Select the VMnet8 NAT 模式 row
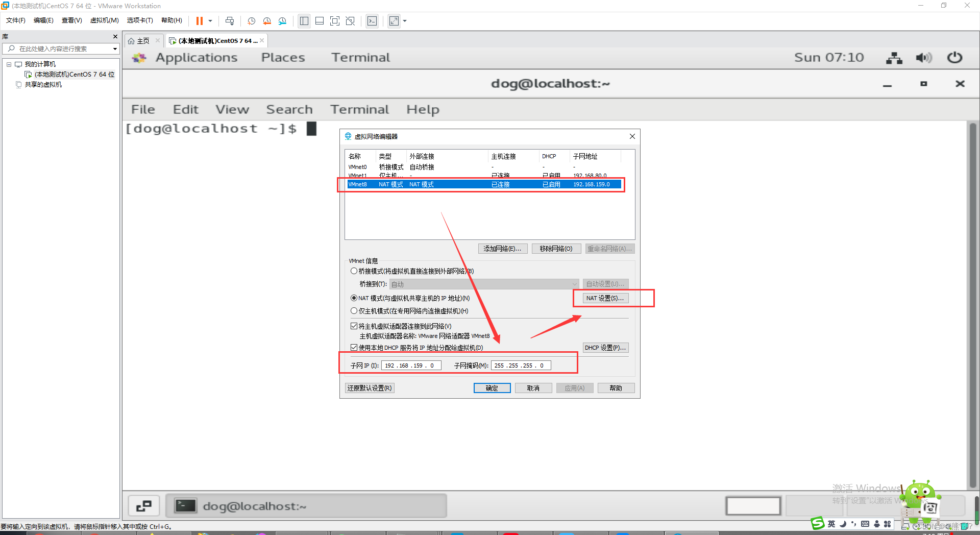 484,184
